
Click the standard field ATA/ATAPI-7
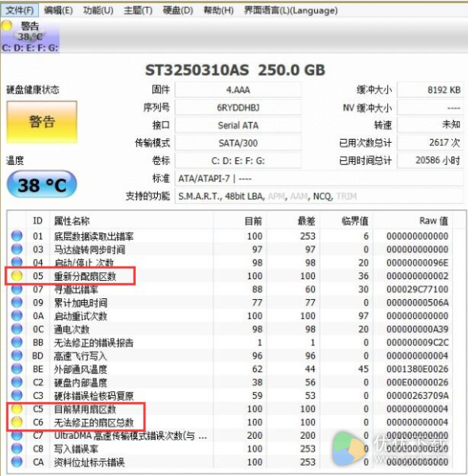(320, 178)
